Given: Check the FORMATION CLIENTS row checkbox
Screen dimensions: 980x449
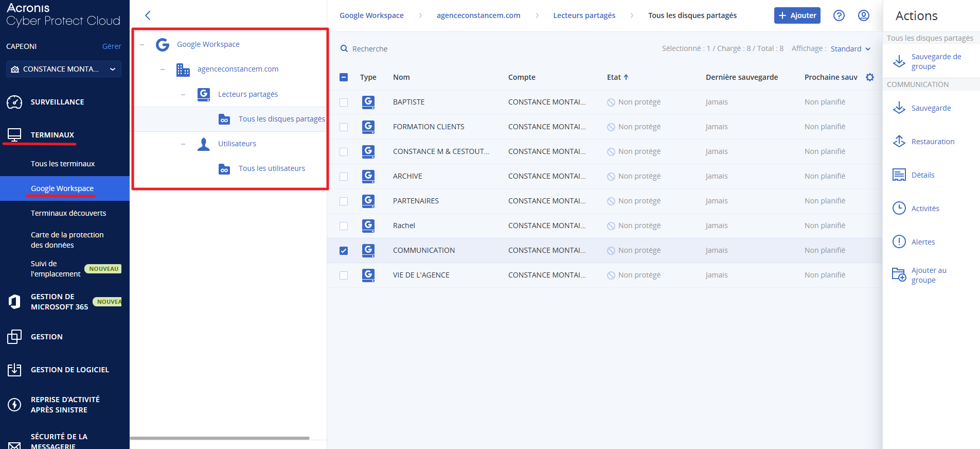Looking at the screenshot, I should (x=344, y=127).
